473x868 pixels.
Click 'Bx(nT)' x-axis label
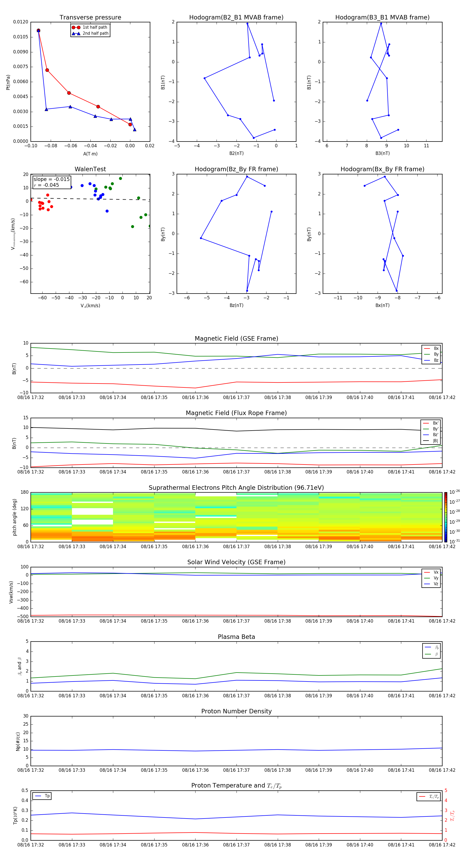382,305
